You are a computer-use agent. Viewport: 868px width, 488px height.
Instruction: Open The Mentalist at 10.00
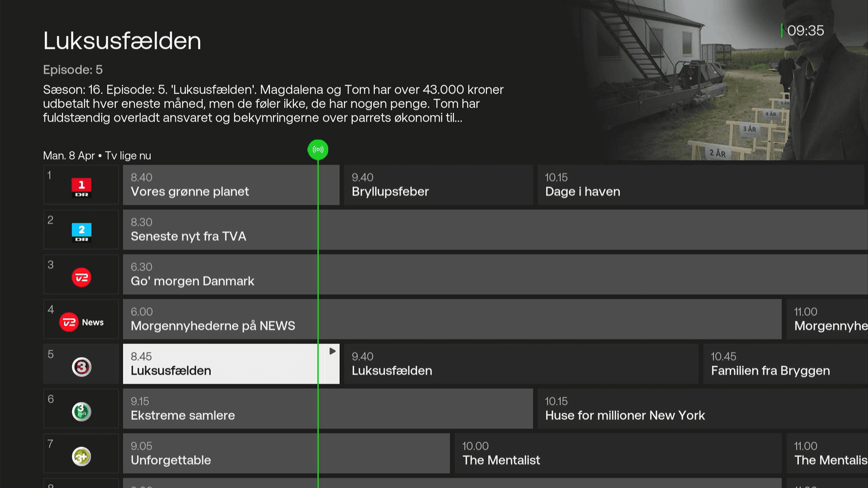click(618, 453)
